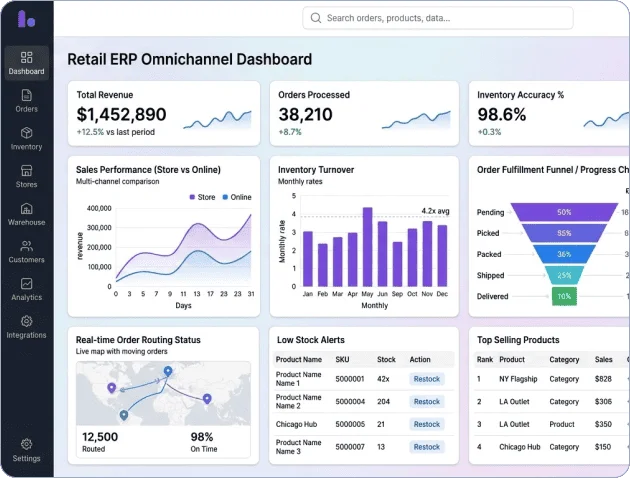Select the green Delivered funnel segment
The width and height of the screenshot is (630, 478).
[x=564, y=296]
